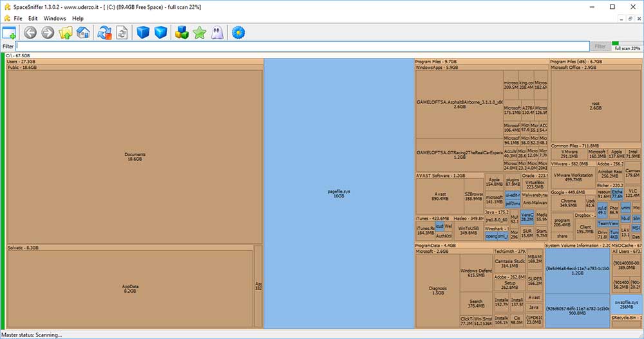Image resolution: width=644 pixels, height=339 pixels.
Task: Click the ProgramData - 4.4GB header
Action: [479, 246]
